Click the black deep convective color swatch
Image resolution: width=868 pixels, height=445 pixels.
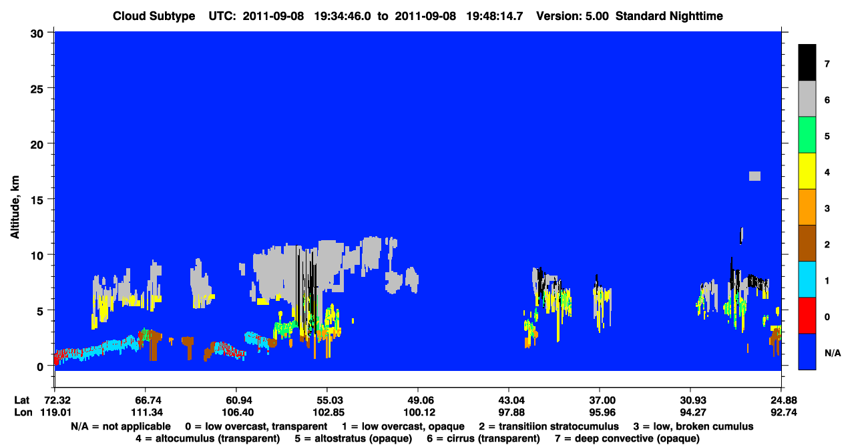point(807,63)
